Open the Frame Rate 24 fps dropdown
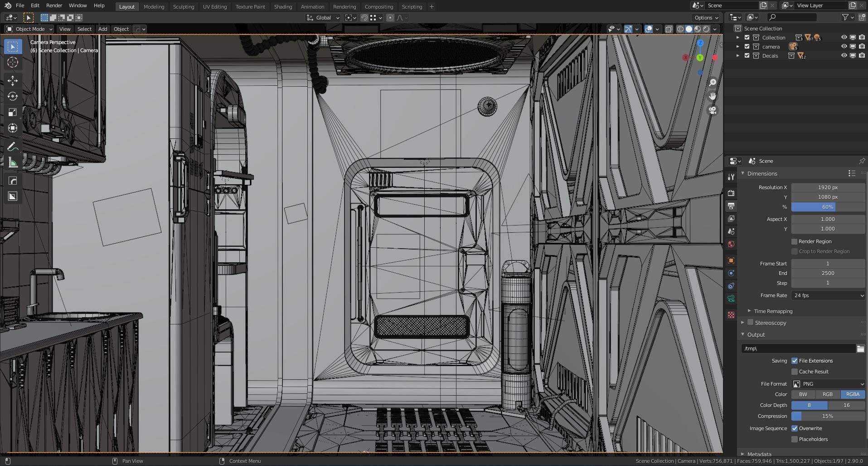The image size is (868, 466). click(828, 295)
